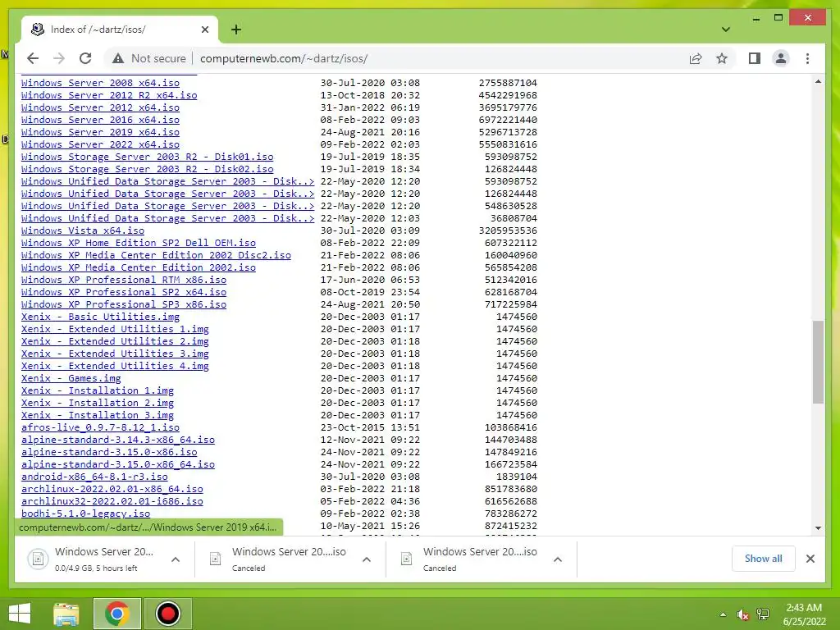This screenshot has height=630, width=840.
Task: Close the Index of /~dartz/isos/ tab
Action: [204, 30]
